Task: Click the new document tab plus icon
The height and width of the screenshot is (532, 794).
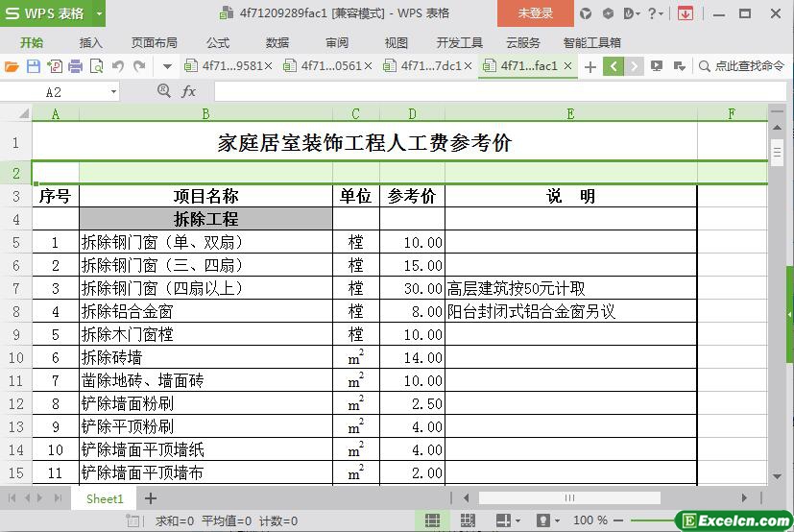Action: (589, 67)
